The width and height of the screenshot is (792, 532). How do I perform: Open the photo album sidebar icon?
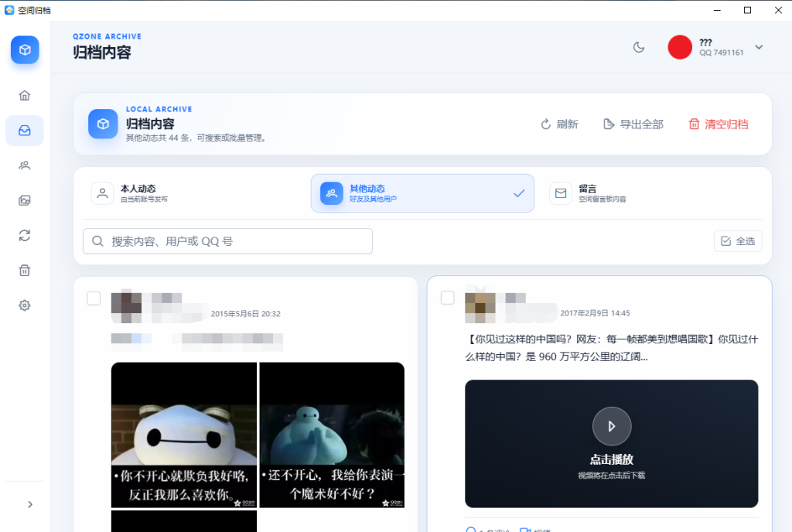tap(24, 200)
